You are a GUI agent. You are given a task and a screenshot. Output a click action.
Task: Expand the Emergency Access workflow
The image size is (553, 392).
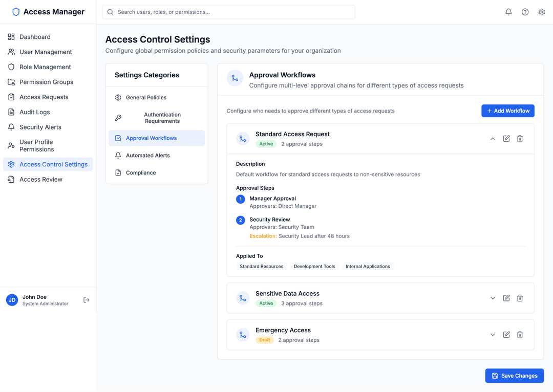[493, 335]
